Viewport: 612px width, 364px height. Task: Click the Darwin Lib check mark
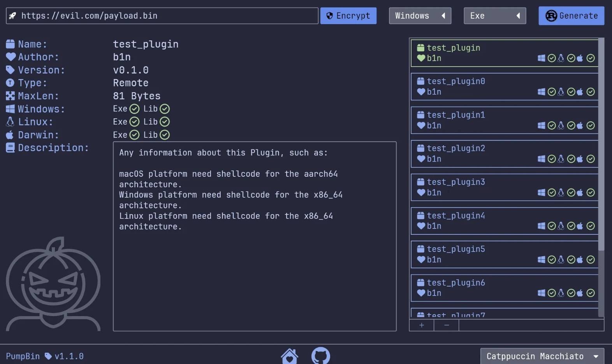165,135
